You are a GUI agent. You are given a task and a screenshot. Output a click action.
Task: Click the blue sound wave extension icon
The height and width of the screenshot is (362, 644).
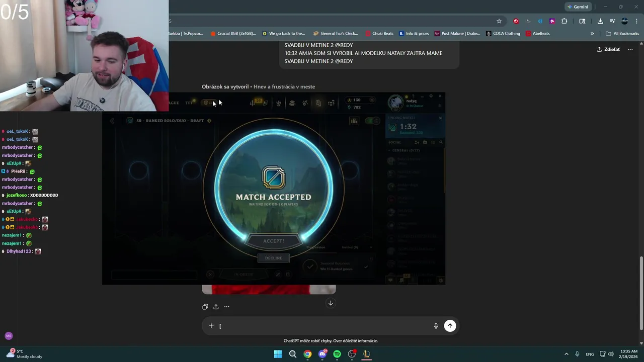[540, 21]
